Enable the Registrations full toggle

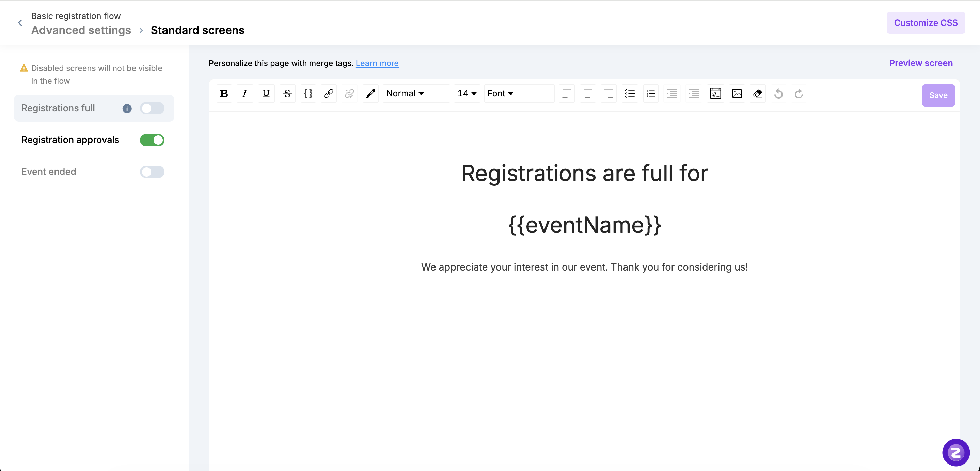[x=152, y=108]
